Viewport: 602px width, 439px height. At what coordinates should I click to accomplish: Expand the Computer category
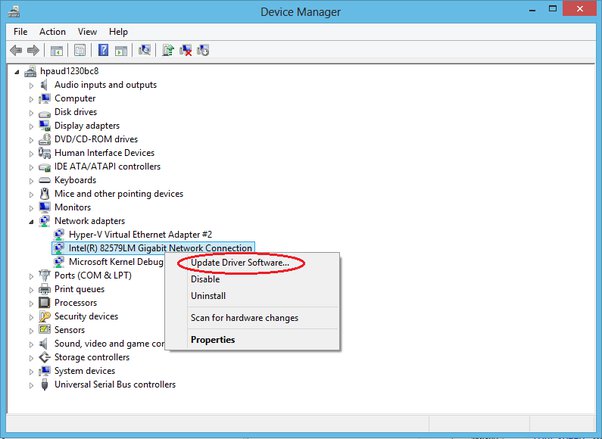click(31, 99)
